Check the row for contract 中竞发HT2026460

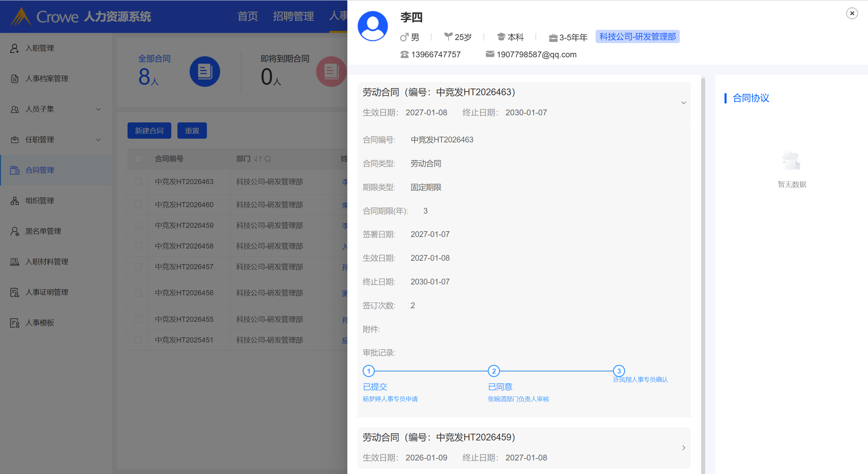click(x=138, y=205)
